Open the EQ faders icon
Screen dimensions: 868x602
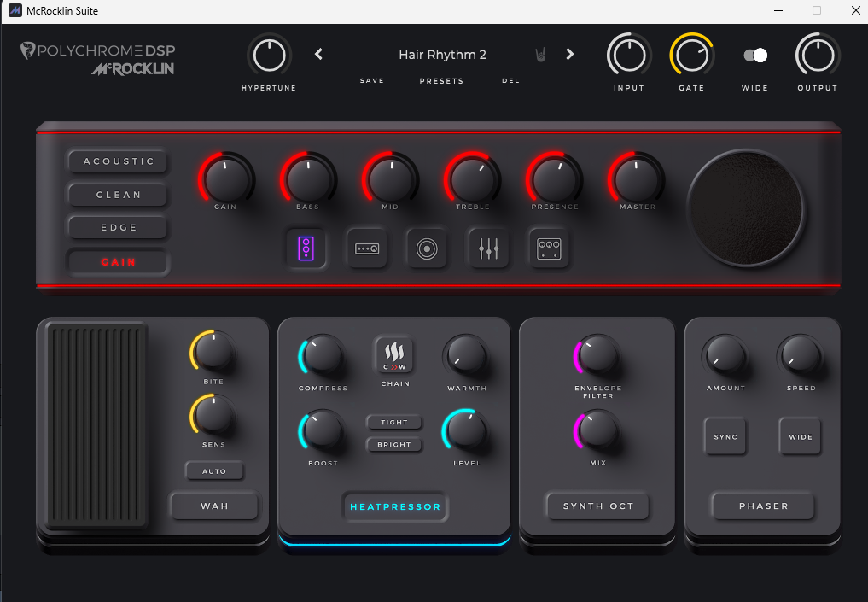(488, 248)
